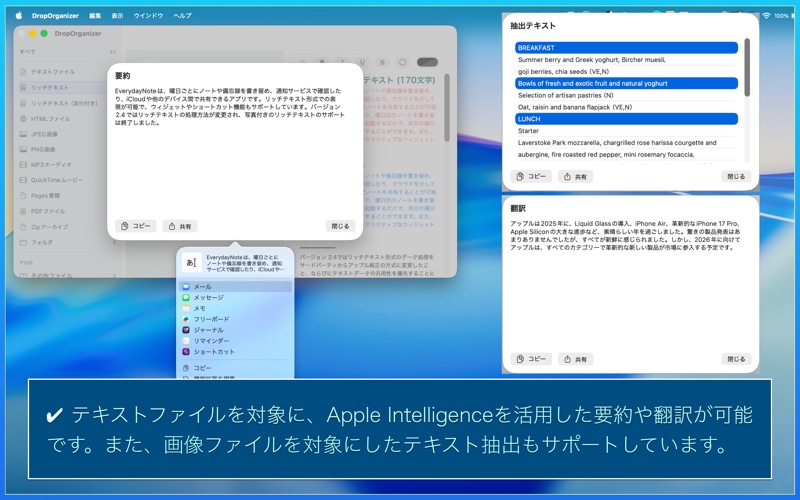Share via メッセージ in share menu
Screen dimensions: 800x500
(x=235, y=297)
